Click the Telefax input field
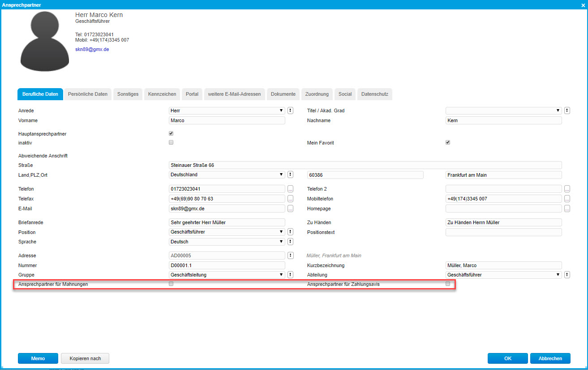 coord(227,199)
